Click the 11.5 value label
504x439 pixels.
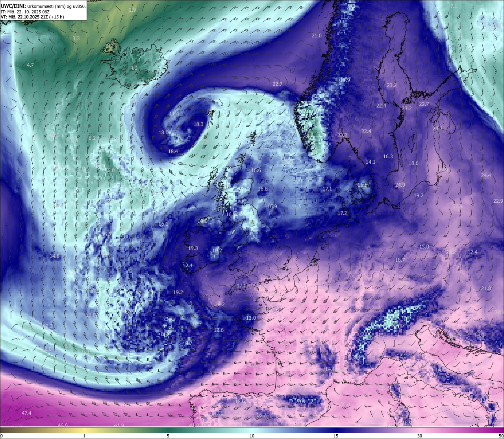point(296,207)
